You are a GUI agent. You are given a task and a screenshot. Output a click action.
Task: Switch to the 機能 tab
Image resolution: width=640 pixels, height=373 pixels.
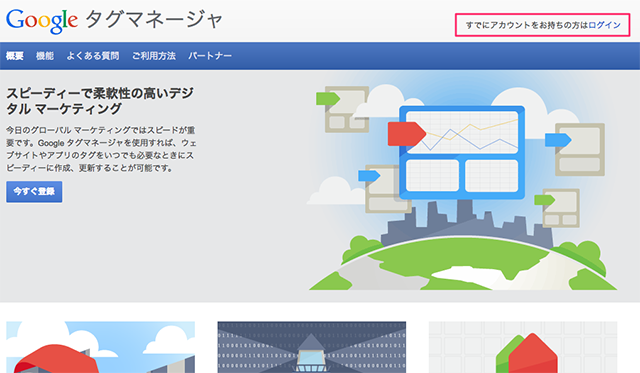click(45, 56)
